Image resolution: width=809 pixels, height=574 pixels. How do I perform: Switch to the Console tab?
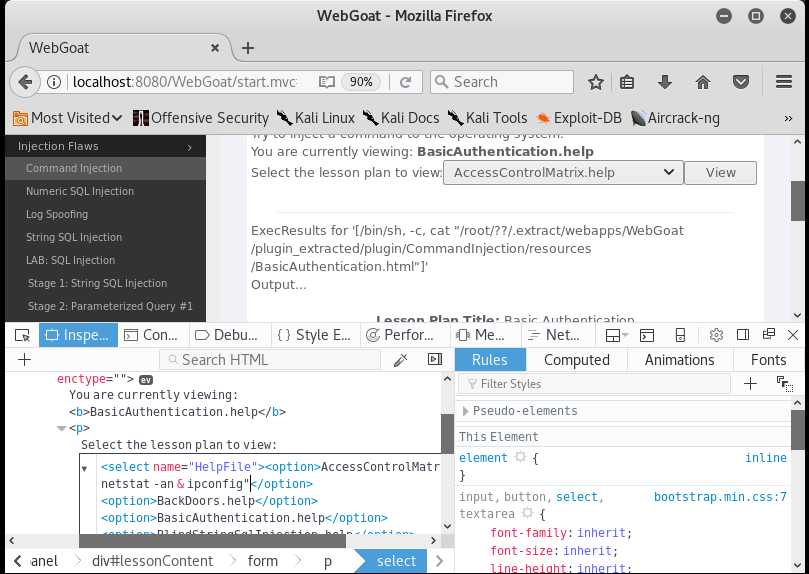click(152, 335)
